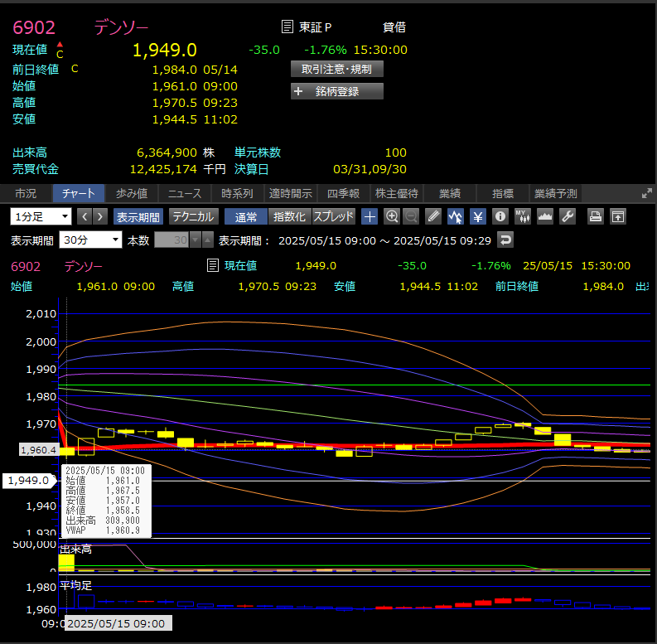Click the area chart style icon
Viewport: 657px width, 644px height.
(x=544, y=217)
